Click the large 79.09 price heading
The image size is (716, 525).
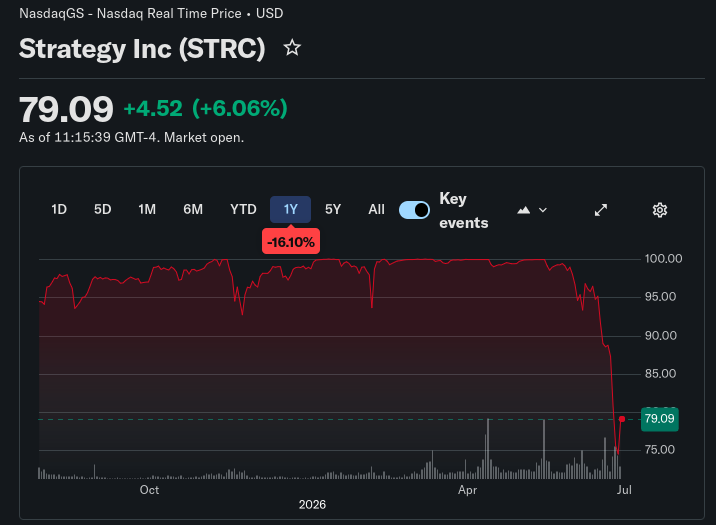tap(66, 110)
